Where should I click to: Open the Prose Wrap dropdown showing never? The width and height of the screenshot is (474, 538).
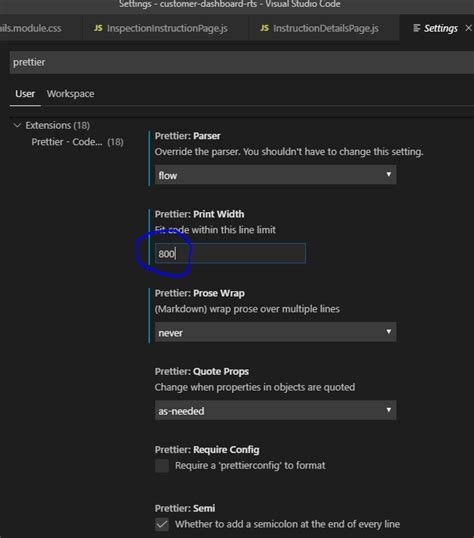click(x=276, y=332)
